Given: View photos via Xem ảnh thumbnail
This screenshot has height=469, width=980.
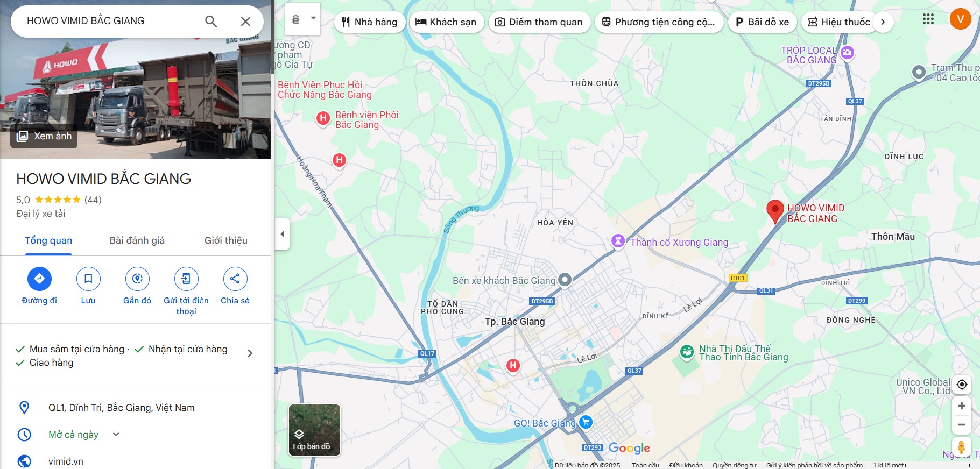Looking at the screenshot, I should pyautogui.click(x=44, y=136).
